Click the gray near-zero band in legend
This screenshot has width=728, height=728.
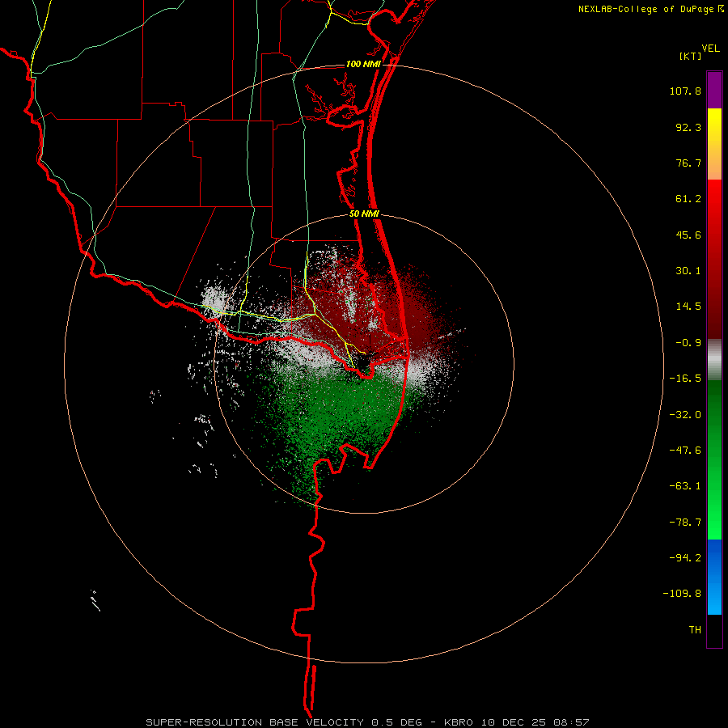pyautogui.click(x=714, y=360)
